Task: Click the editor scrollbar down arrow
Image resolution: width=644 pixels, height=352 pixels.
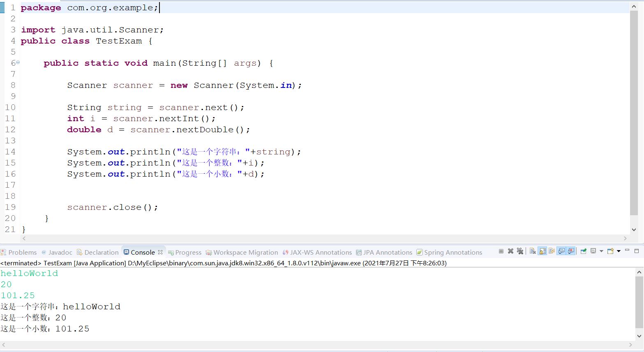Action: (634, 230)
